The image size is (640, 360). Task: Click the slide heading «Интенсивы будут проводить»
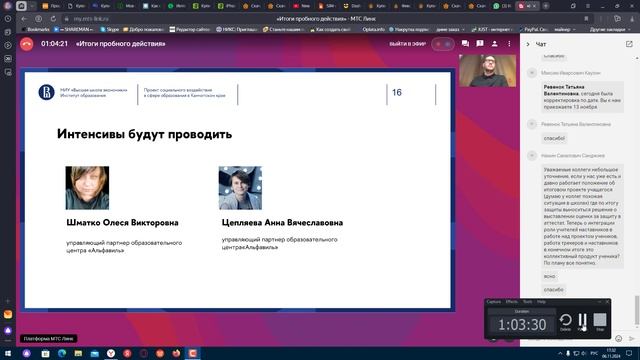[144, 134]
